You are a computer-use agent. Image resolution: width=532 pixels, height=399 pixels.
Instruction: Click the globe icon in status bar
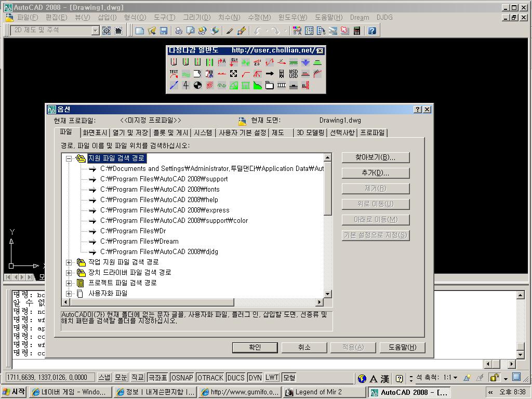[x=362, y=379]
